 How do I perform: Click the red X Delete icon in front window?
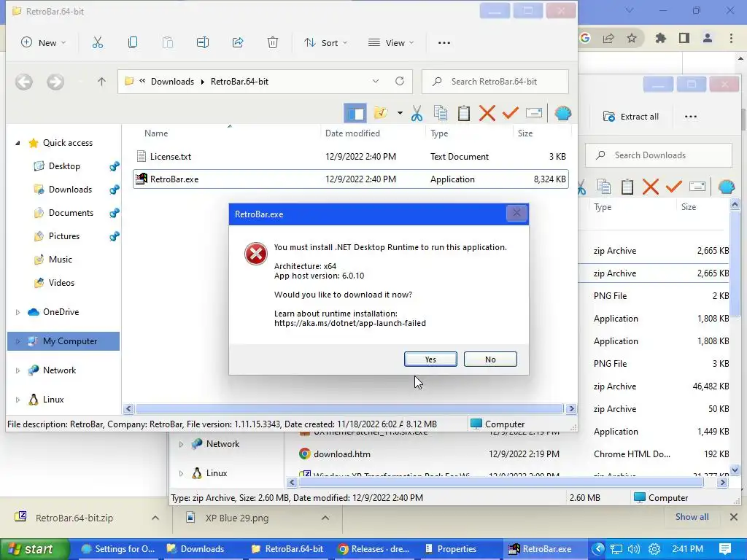coord(487,113)
